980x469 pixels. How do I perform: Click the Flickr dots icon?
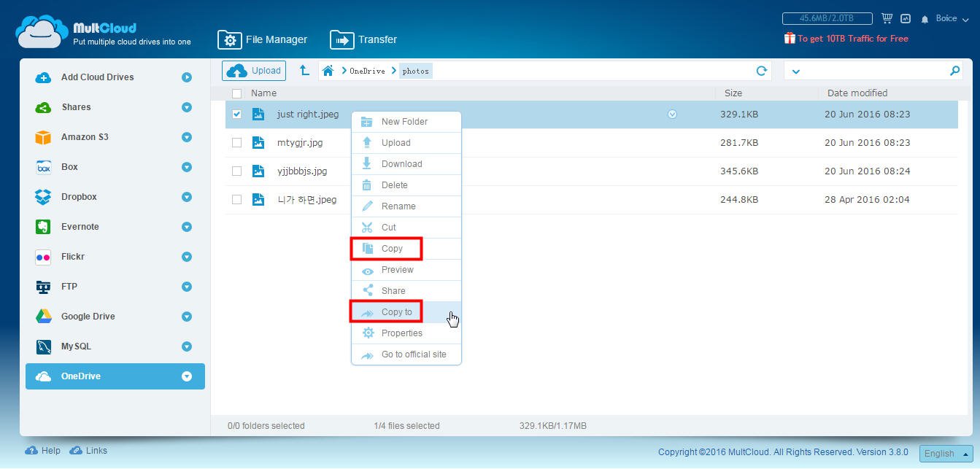[x=43, y=257]
